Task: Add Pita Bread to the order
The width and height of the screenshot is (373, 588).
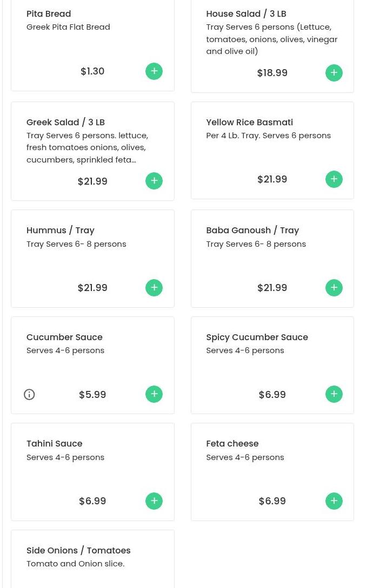Action: click(x=154, y=71)
